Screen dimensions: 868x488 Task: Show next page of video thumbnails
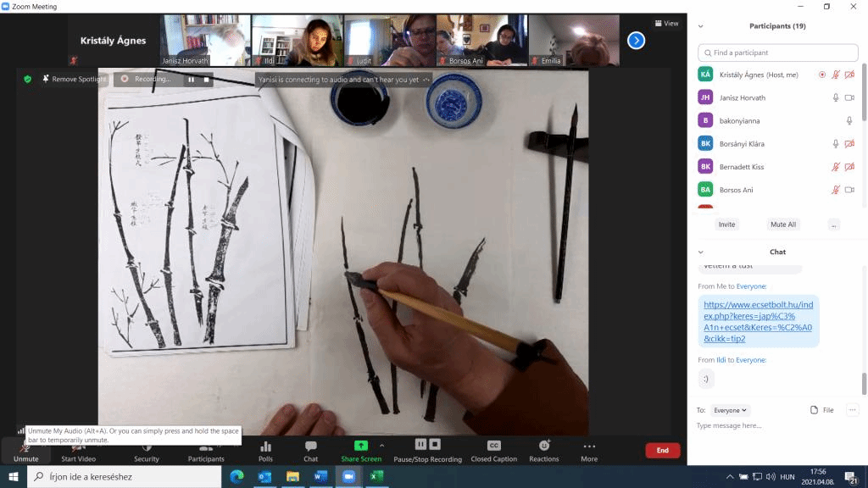tap(636, 41)
